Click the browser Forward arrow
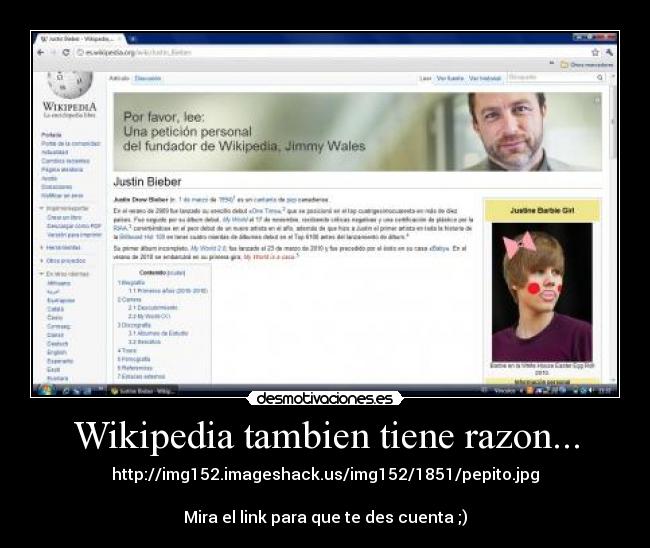 (53, 53)
